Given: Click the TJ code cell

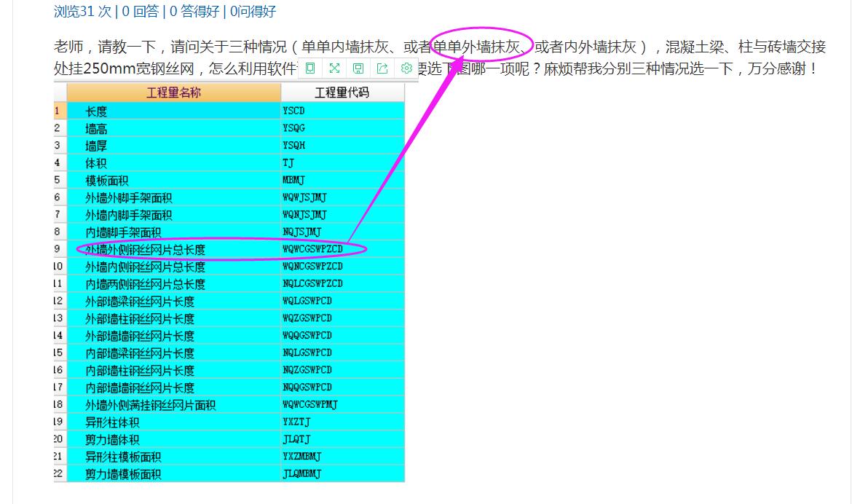Looking at the screenshot, I should [x=342, y=163].
